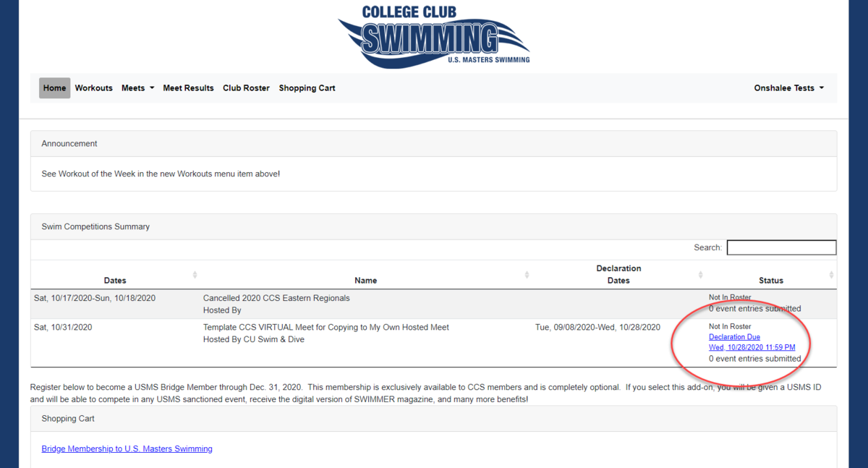Sort table by Name column arrows

point(527,275)
